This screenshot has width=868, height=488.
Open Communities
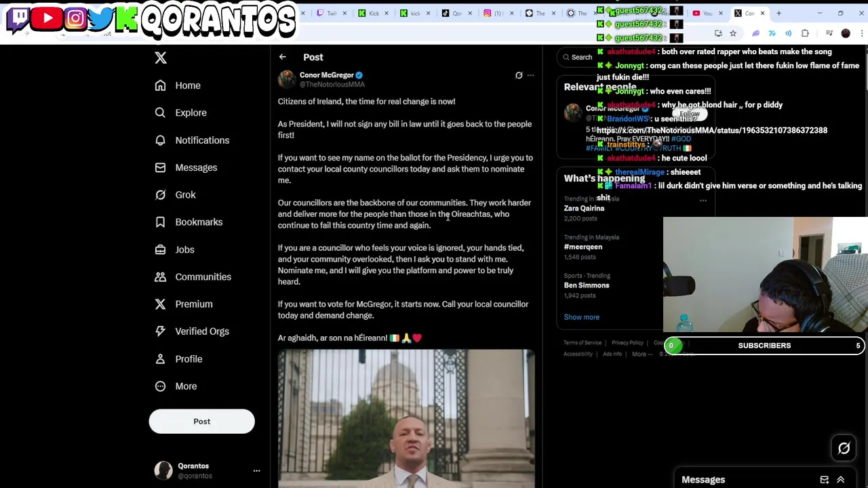pos(193,277)
